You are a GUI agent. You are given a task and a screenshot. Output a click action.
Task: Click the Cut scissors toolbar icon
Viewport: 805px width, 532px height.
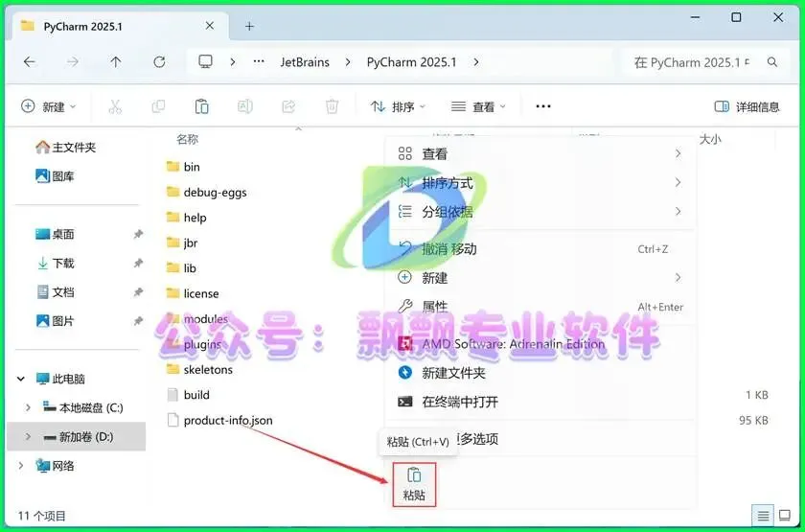115,106
